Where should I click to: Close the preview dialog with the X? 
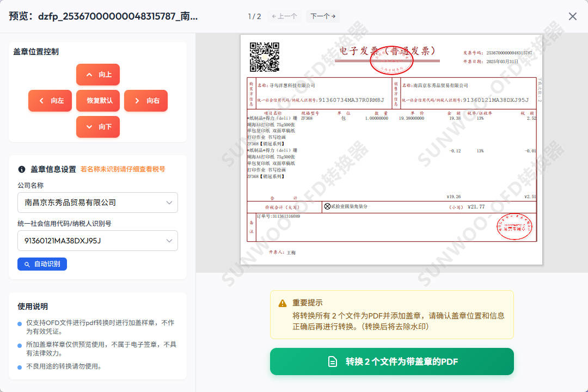click(x=572, y=16)
